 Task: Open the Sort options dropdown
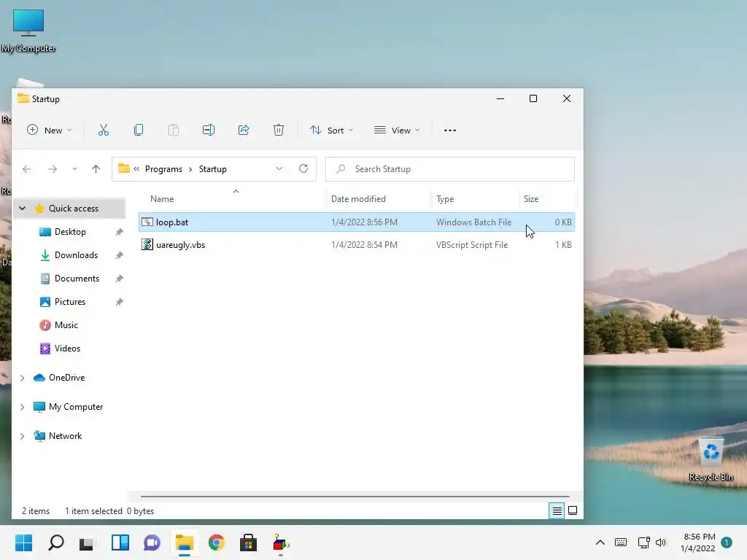coord(332,130)
